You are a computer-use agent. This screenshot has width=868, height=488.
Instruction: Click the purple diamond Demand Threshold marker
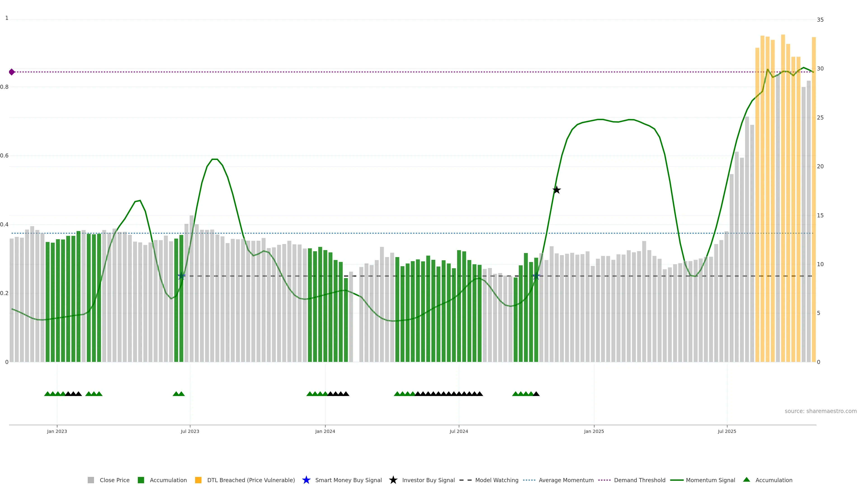(x=12, y=72)
